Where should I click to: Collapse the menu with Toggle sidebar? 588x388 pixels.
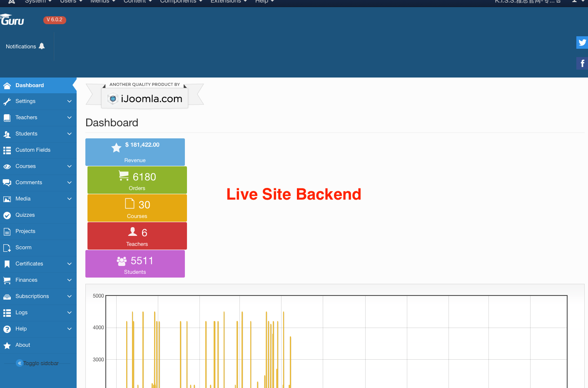pos(37,363)
